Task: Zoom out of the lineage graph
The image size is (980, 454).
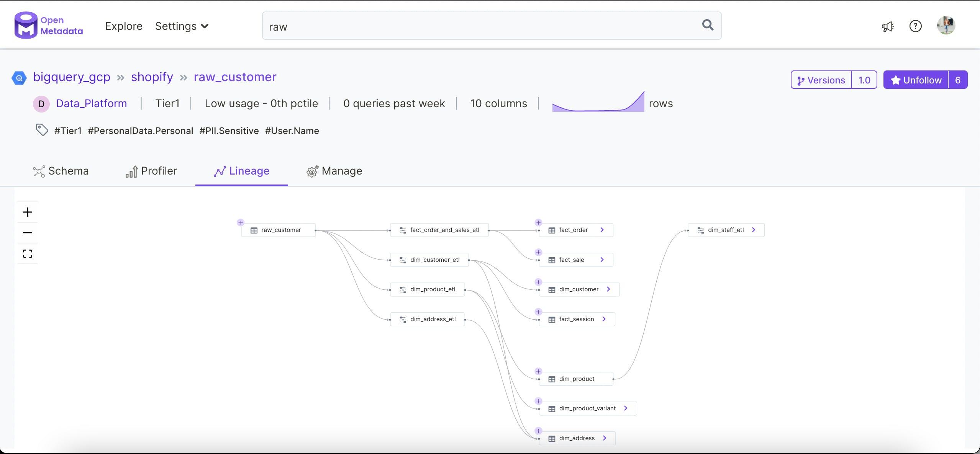Action: tap(28, 233)
